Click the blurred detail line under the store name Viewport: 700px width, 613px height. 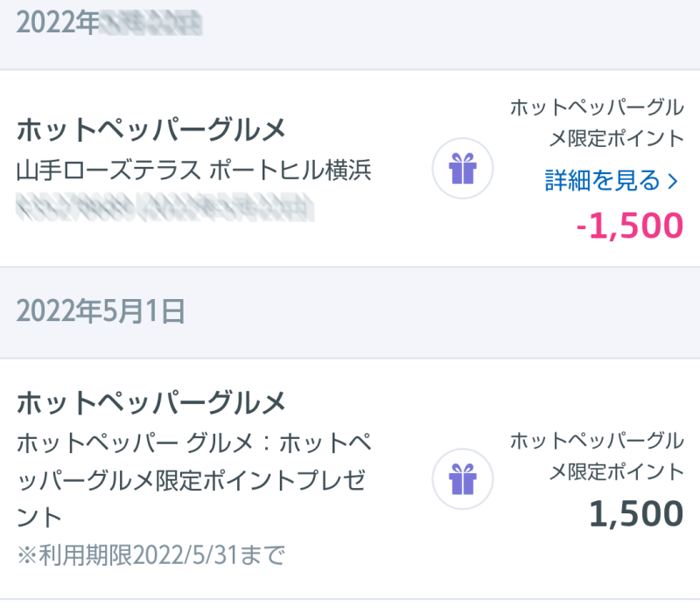coord(165,207)
